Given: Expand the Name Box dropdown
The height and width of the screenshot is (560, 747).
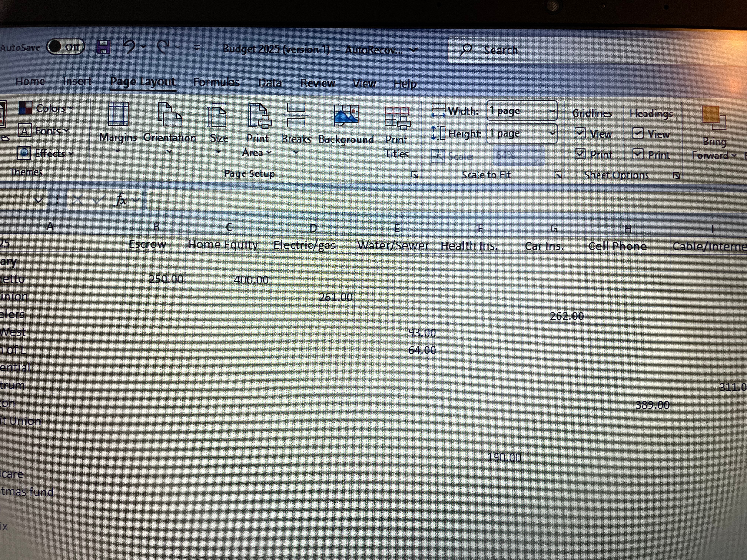Looking at the screenshot, I should click(x=39, y=200).
